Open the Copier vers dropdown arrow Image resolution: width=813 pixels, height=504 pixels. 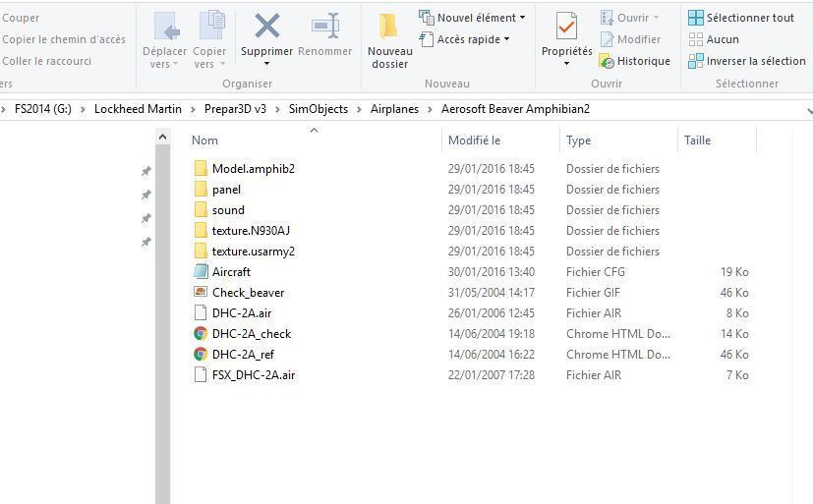click(x=222, y=64)
